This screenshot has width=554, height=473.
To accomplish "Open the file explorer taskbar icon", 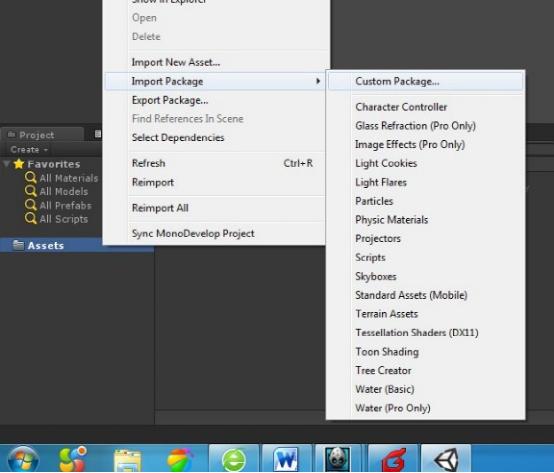I will [x=127, y=460].
